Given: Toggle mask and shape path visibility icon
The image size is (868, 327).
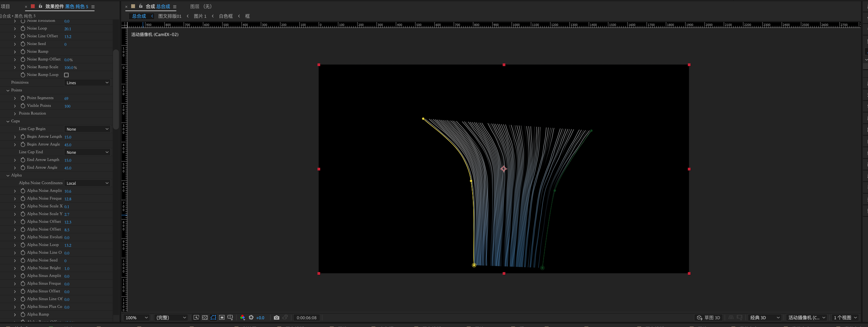Looking at the screenshot, I should pyautogui.click(x=213, y=318).
